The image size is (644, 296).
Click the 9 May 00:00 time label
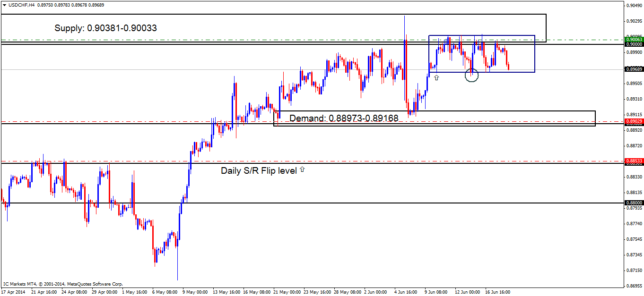point(195,292)
